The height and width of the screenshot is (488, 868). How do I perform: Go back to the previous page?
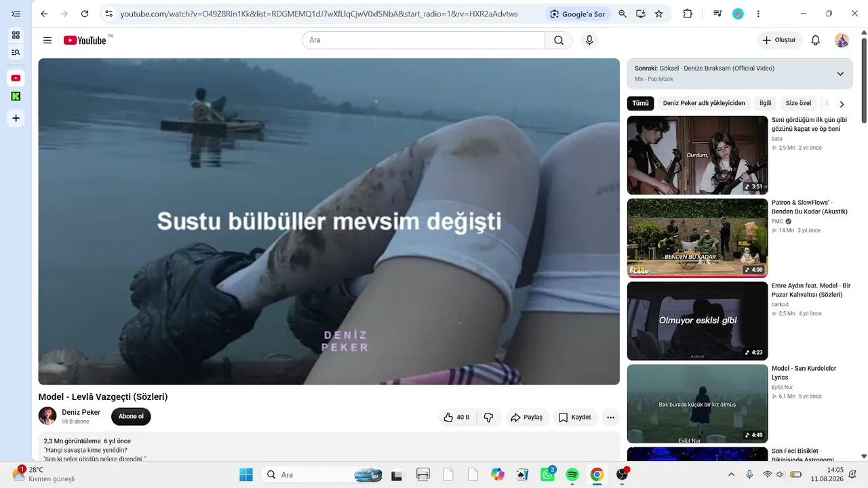coord(44,14)
